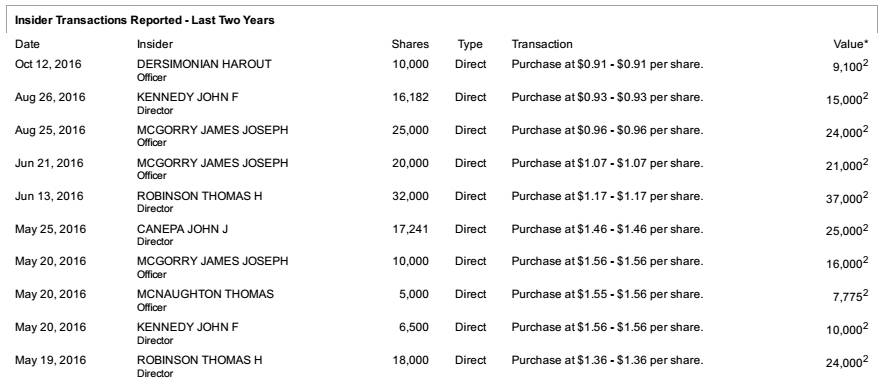
Task: Click the Value* column header
Action: tap(850, 44)
